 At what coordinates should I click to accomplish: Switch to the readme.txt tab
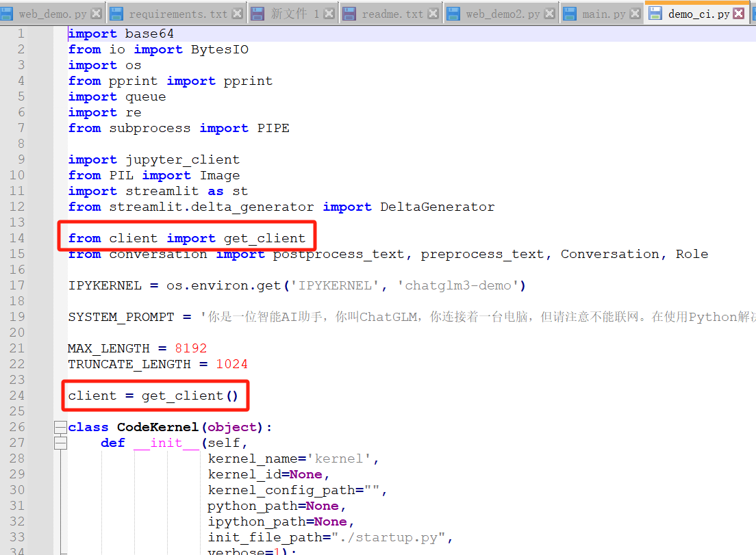click(x=392, y=14)
